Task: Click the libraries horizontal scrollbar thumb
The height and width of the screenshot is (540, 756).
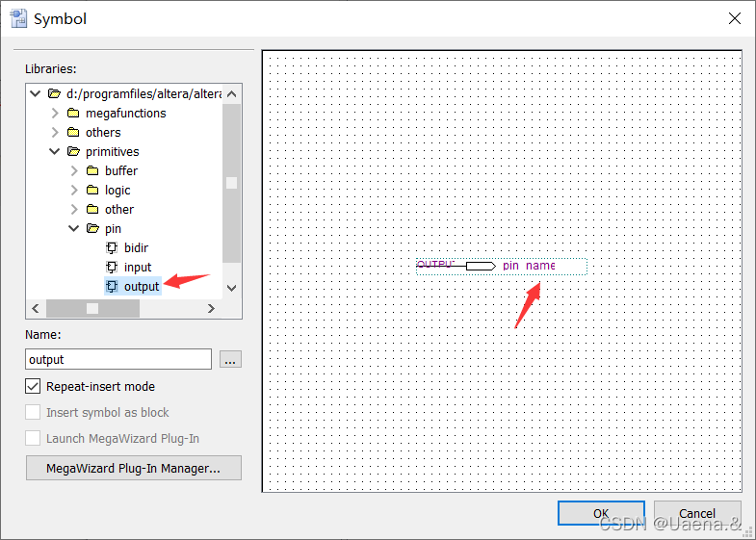Action: (x=92, y=308)
